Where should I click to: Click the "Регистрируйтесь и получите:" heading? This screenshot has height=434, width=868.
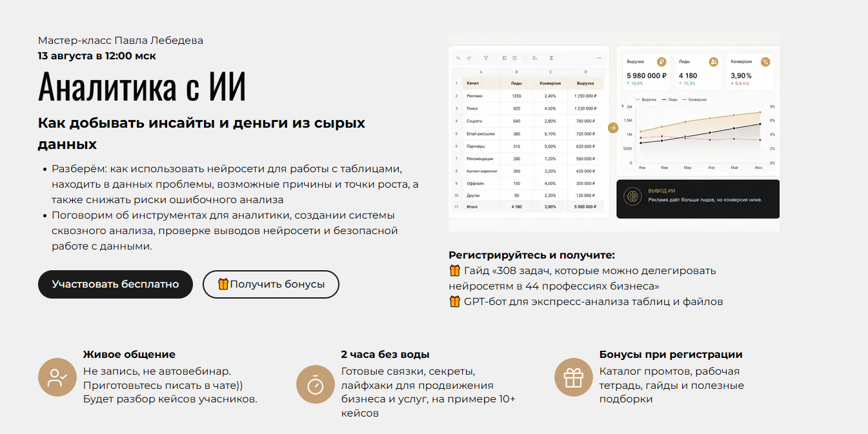click(x=532, y=255)
